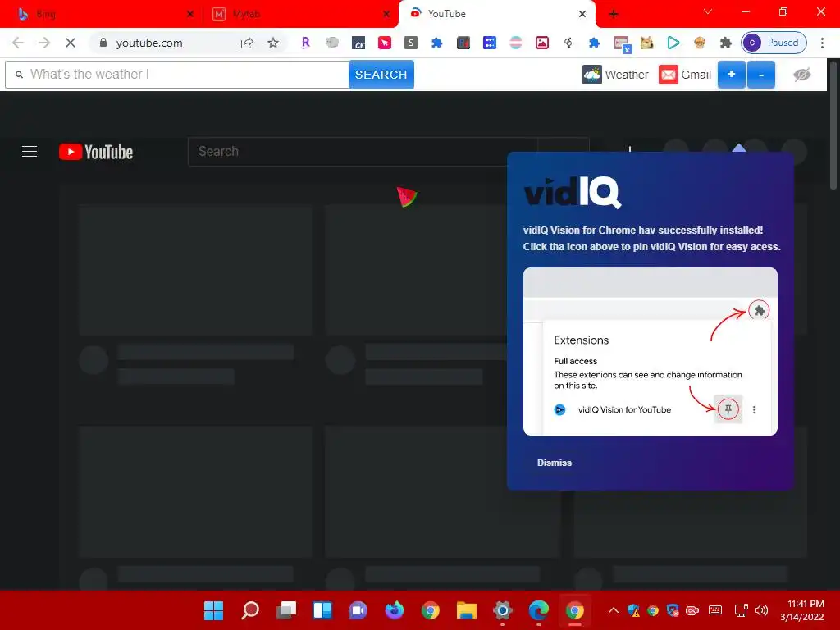Open the volume speaker tray icon
This screenshot has height=630, width=840.
(760, 610)
